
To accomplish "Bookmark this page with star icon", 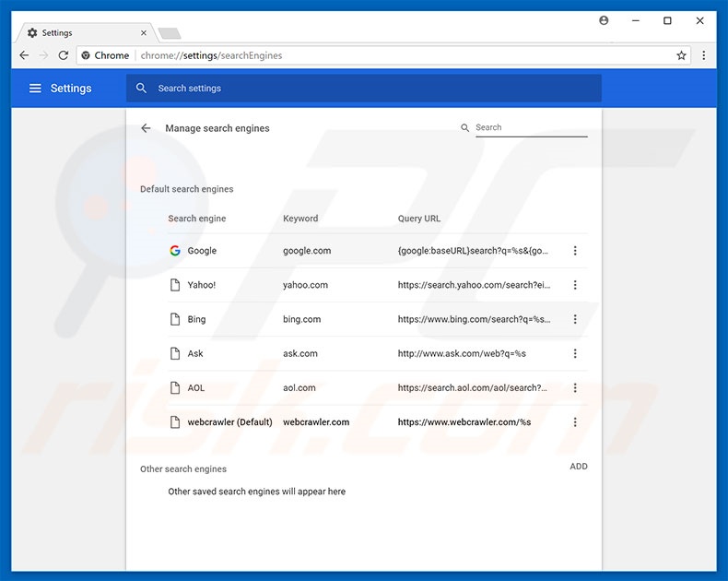I will (681, 55).
